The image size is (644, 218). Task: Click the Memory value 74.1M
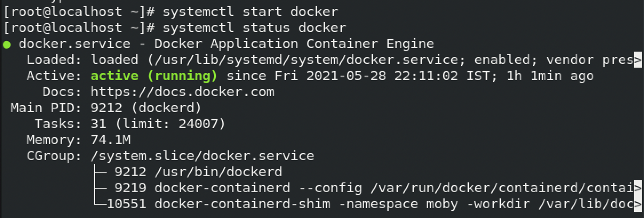111,140
